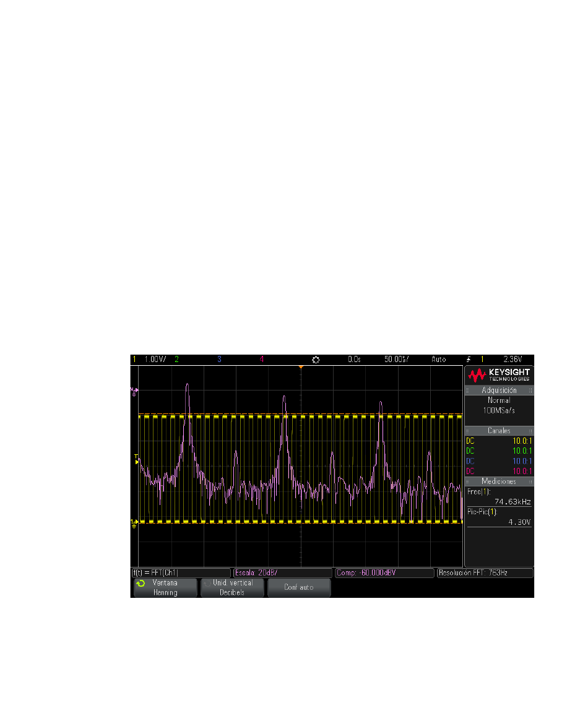Image resolution: width=588 pixels, height=721 pixels.
Task: Click the run status spinner icon
Action: 316,360
